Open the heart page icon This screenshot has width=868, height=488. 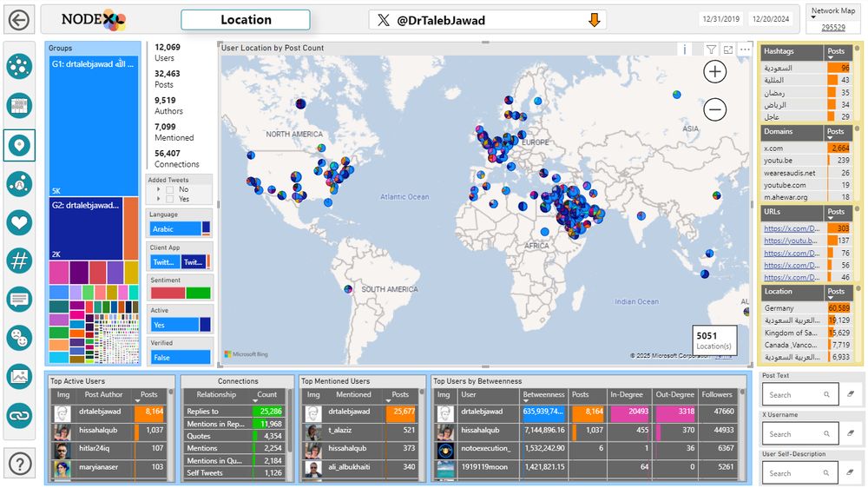click(x=19, y=222)
